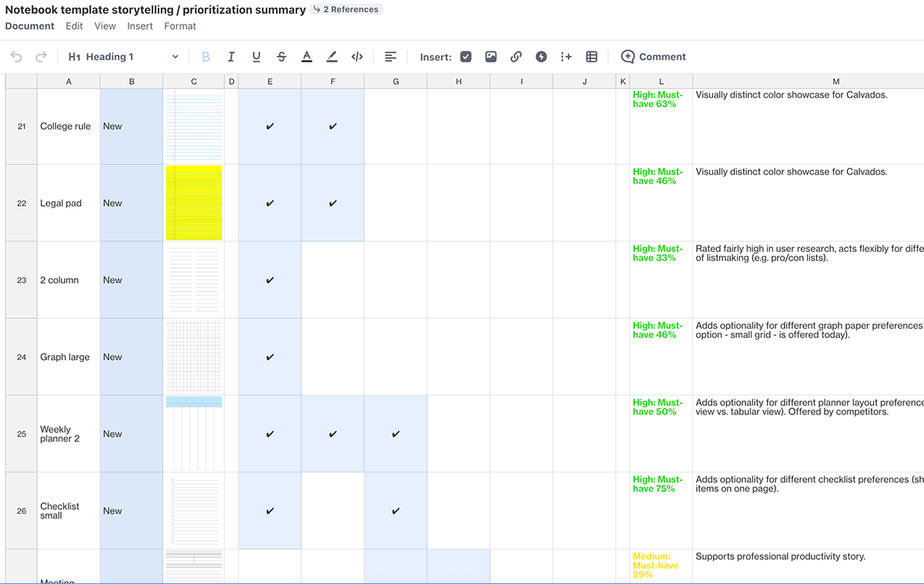The width and height of the screenshot is (924, 584).
Task: Click the lightning bolt insert icon
Action: 541,56
